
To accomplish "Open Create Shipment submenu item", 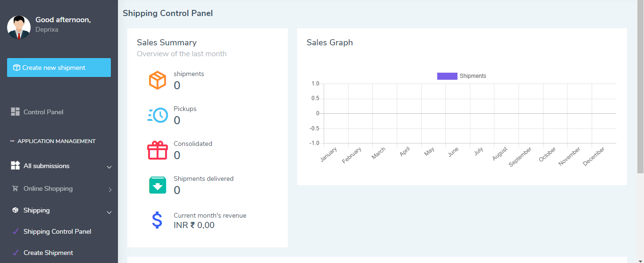I will [x=48, y=253].
